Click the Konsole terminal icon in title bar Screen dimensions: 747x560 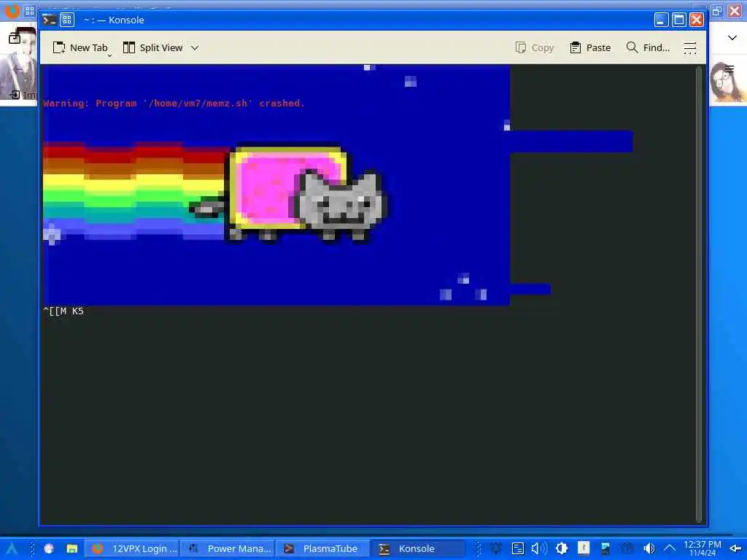coord(49,20)
